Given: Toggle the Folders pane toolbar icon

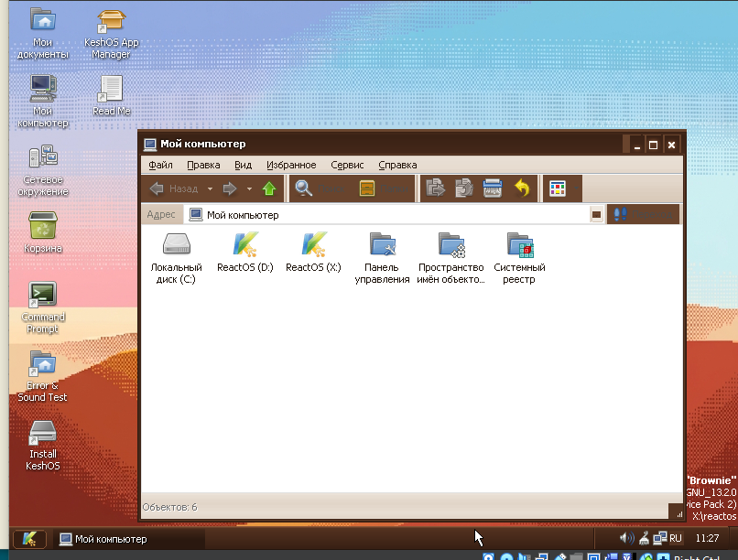Looking at the screenshot, I should [367, 189].
